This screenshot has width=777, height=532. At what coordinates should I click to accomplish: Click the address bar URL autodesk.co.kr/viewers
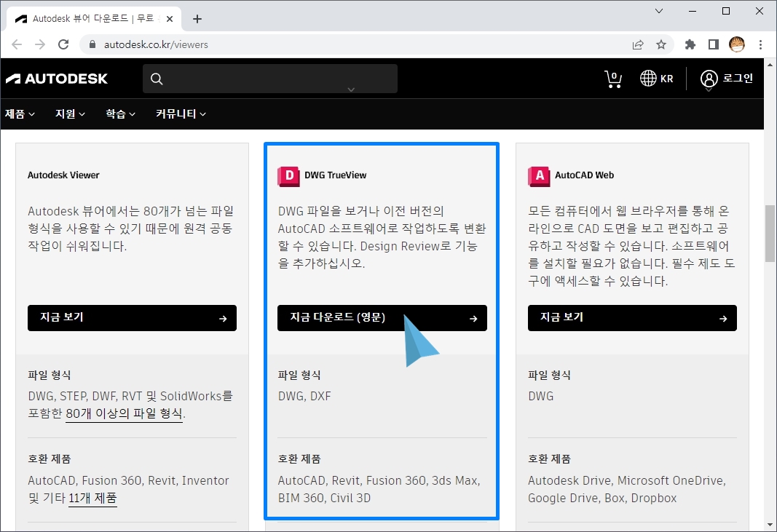coord(156,44)
